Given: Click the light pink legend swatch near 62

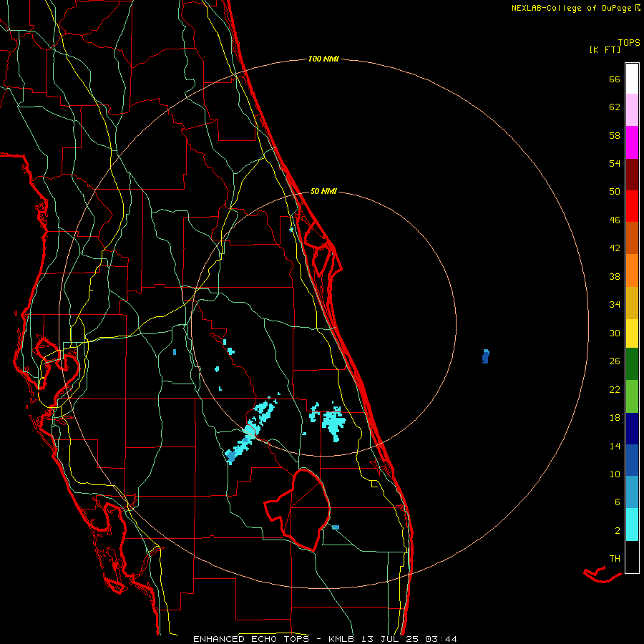Looking at the screenshot, I should pyautogui.click(x=632, y=110).
